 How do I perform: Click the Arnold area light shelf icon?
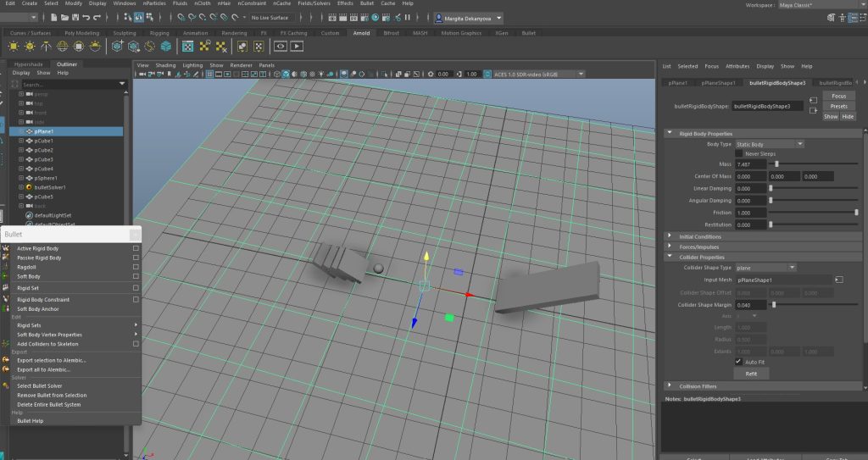pyautogui.click(x=14, y=47)
